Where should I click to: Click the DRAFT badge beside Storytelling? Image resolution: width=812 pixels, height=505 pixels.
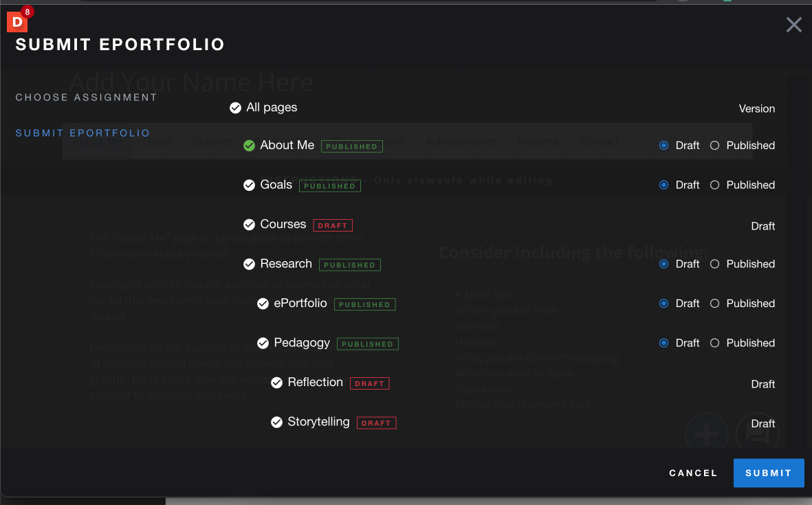tap(377, 423)
